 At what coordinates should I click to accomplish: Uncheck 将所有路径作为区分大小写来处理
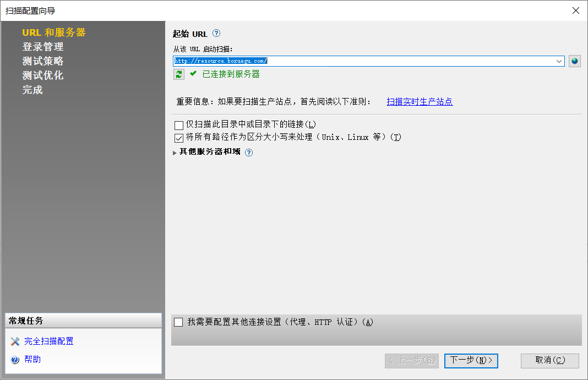coord(178,138)
